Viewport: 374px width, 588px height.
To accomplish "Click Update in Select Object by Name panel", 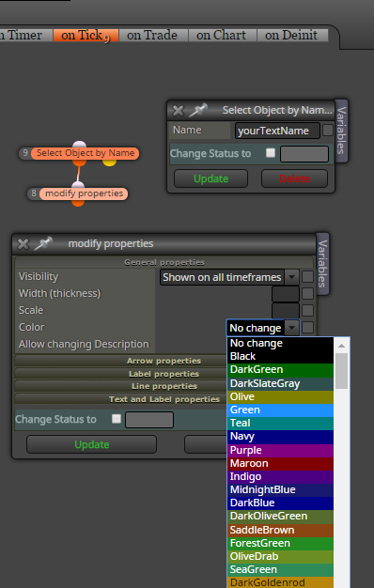I will click(210, 178).
